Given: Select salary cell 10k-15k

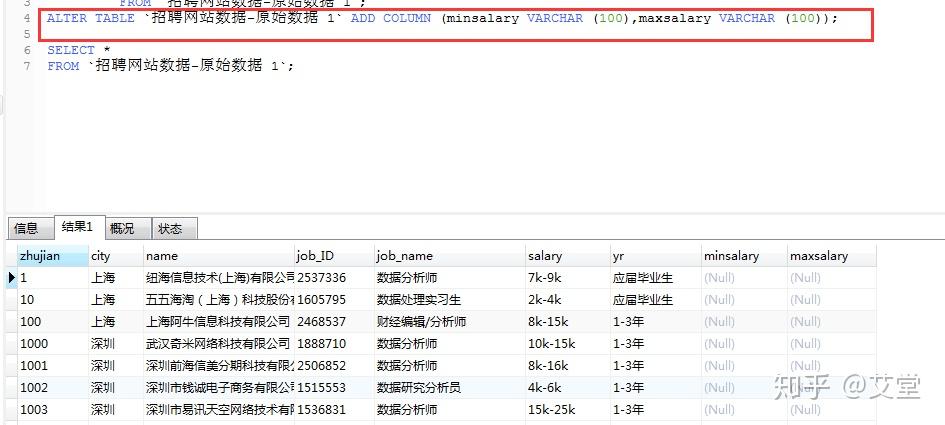Looking at the screenshot, I should coord(568,344).
